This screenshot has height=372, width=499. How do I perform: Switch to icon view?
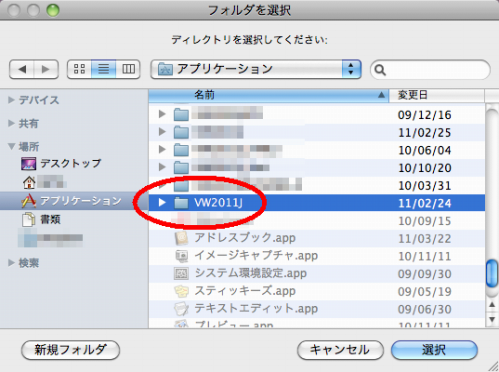(x=79, y=69)
